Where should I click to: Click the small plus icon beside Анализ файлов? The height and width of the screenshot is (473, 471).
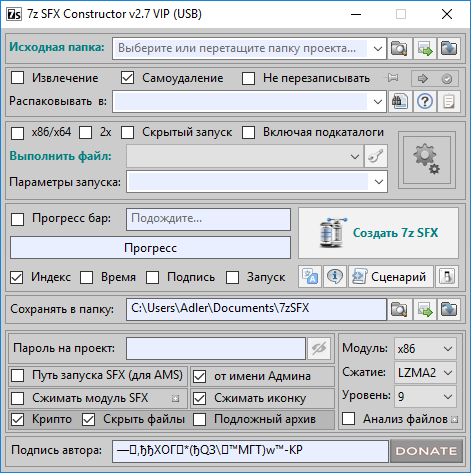pos(454,419)
